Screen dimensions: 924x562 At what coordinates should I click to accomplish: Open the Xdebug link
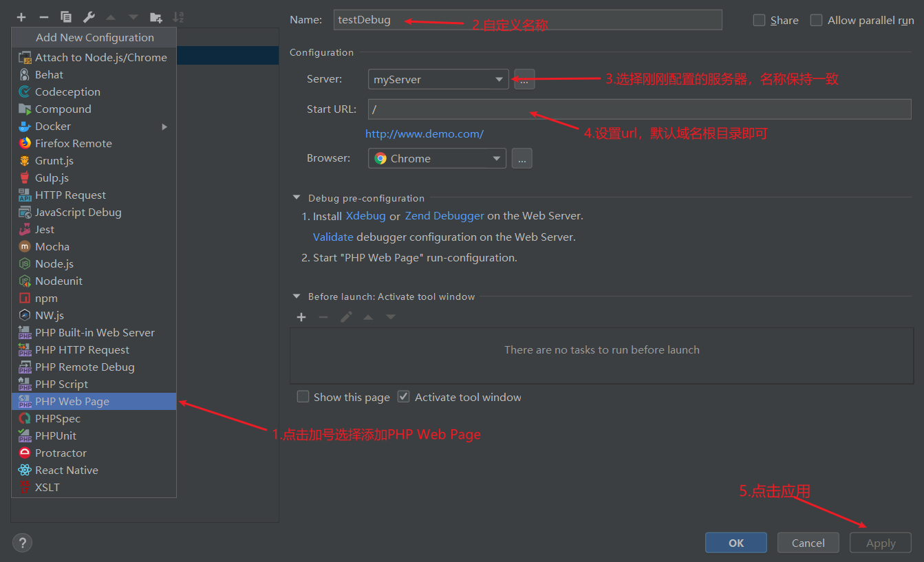click(365, 216)
